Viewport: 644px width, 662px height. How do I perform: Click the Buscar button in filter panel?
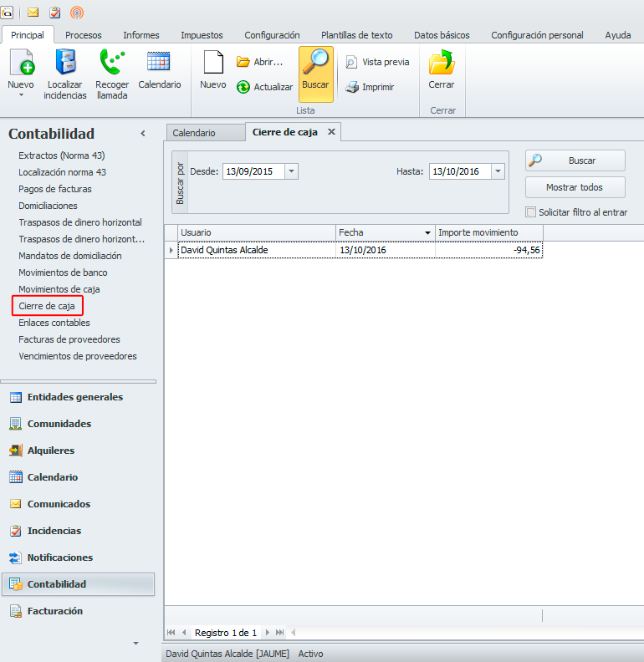click(x=575, y=160)
